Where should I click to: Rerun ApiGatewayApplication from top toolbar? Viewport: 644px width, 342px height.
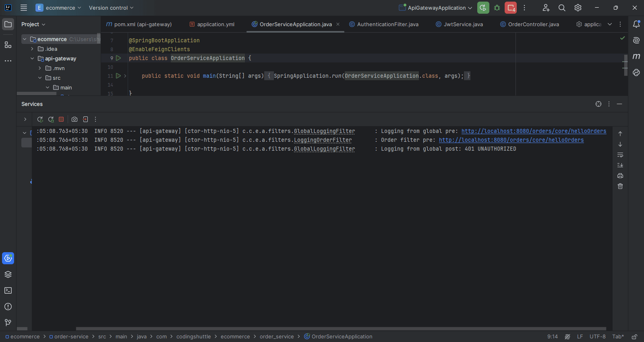(x=483, y=8)
